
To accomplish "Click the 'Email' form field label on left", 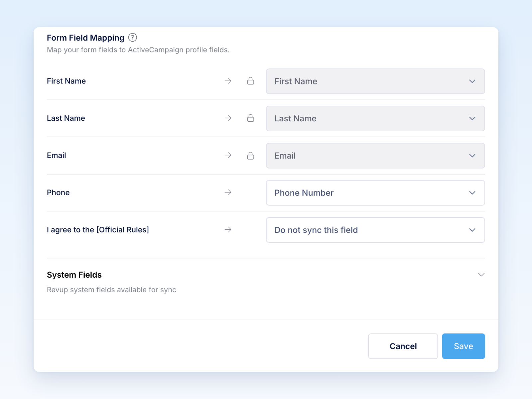I will pyautogui.click(x=57, y=155).
